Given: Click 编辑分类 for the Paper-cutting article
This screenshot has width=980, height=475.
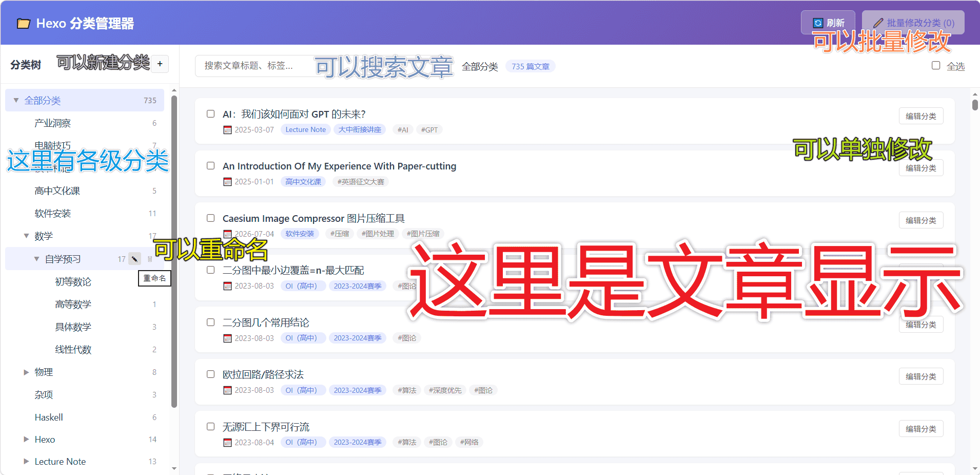Looking at the screenshot, I should coord(920,168).
